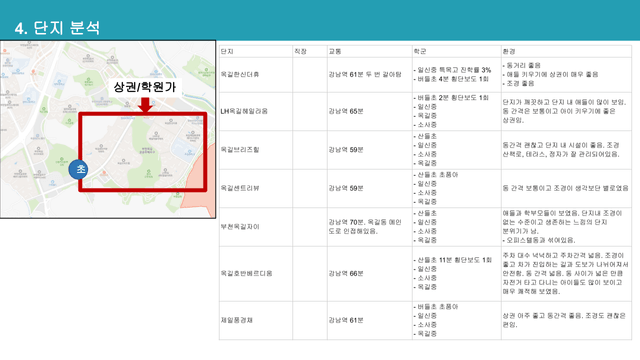Click the '강남역 70분' transit cell
The height and width of the screenshot is (360, 640).
pyautogui.click(x=369, y=227)
